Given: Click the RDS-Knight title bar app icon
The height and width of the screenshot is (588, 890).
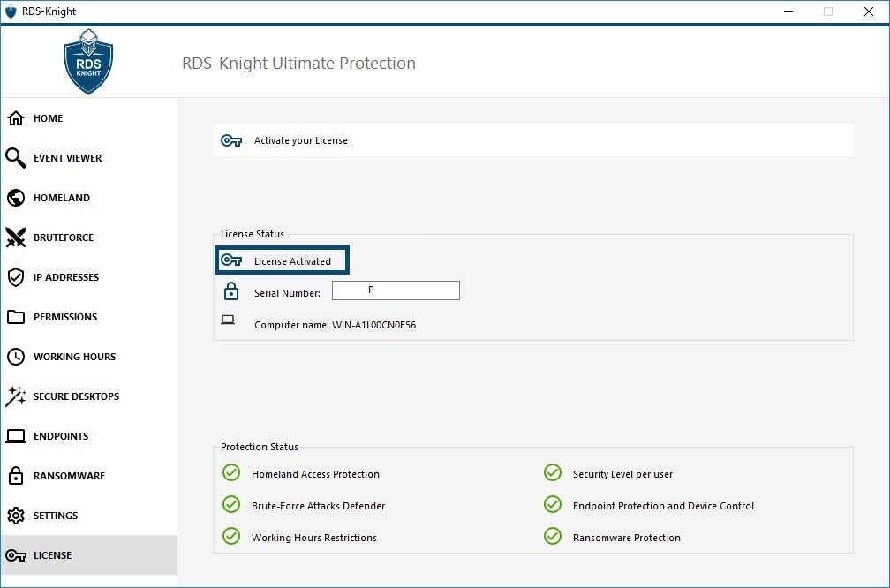Looking at the screenshot, I should coord(11,11).
